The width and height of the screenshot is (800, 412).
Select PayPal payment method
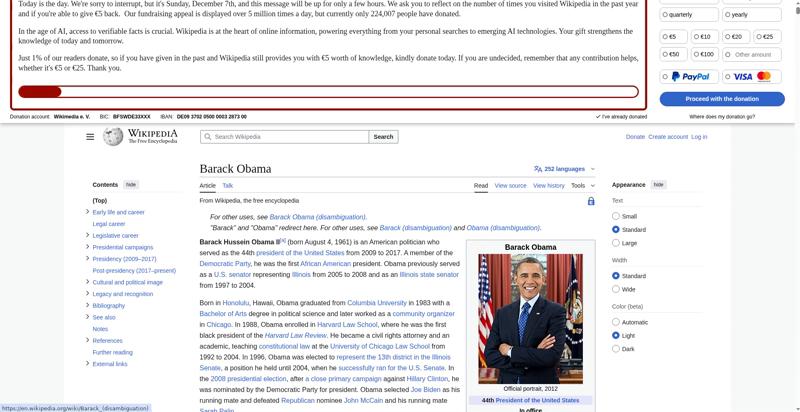pos(685,76)
